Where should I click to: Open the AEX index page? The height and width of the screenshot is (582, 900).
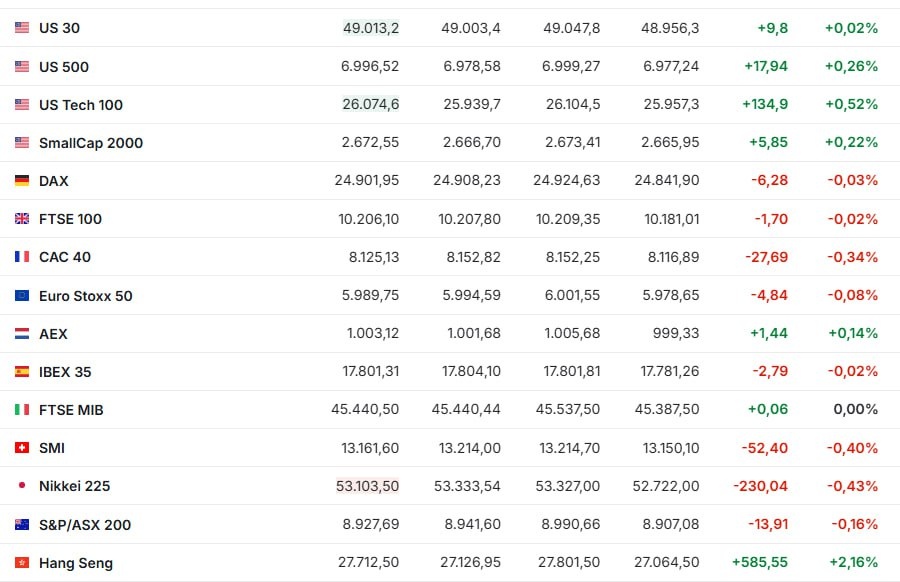pyautogui.click(x=53, y=334)
